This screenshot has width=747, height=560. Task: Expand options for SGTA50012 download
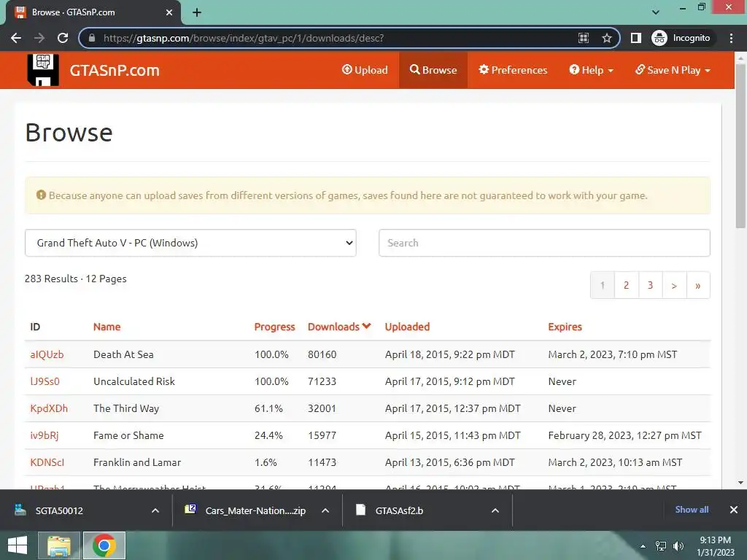pyautogui.click(x=155, y=510)
